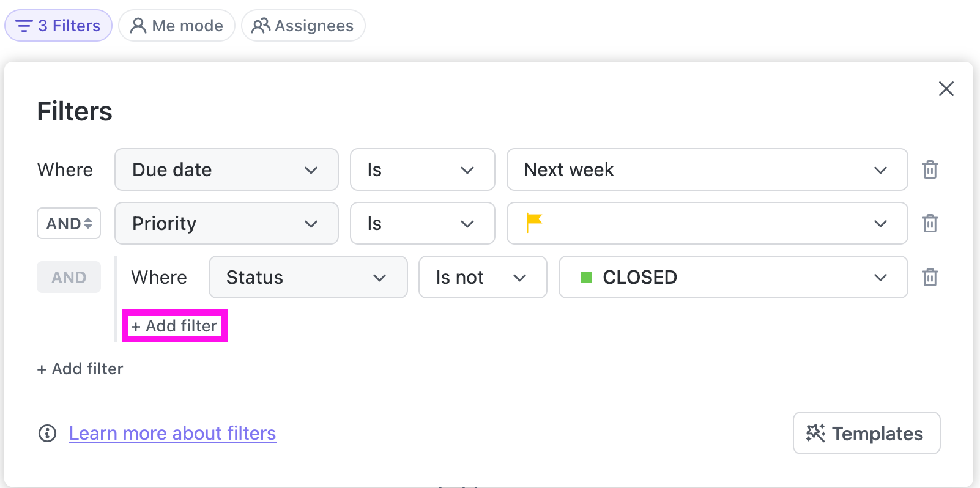Click nested Add filter in the group

point(175,326)
